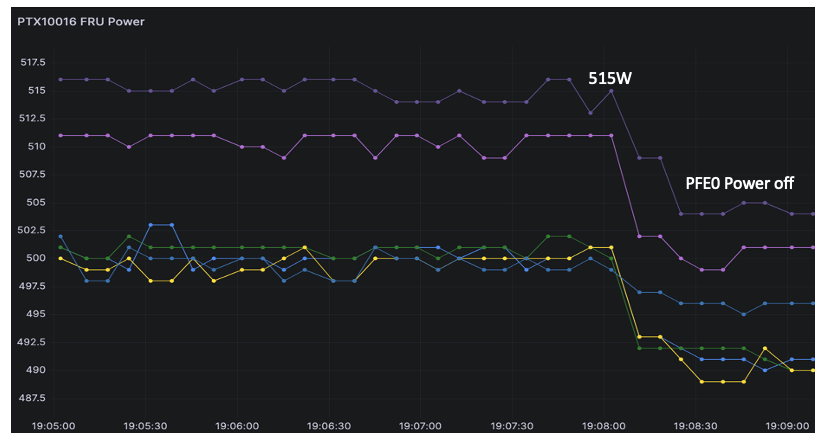Viewport: 823px width, 441px height.
Task: Select light purple 509 dip before 19:06:30
Action: pyautogui.click(x=284, y=158)
